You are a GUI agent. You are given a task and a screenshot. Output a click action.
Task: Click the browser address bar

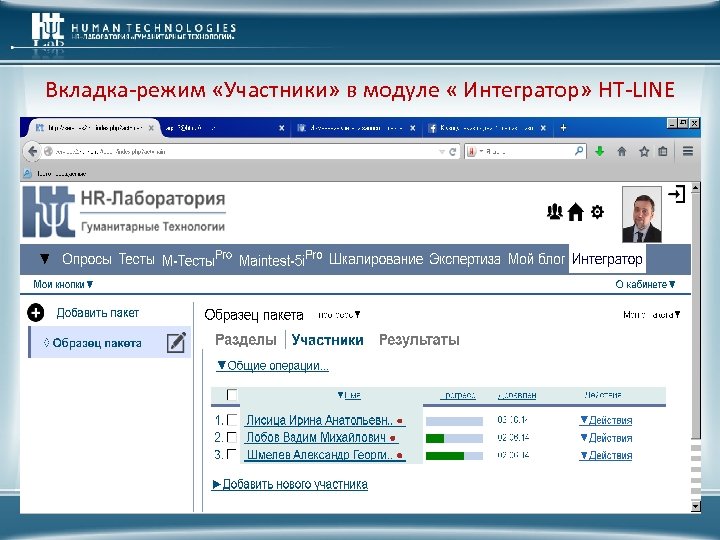coord(239,152)
